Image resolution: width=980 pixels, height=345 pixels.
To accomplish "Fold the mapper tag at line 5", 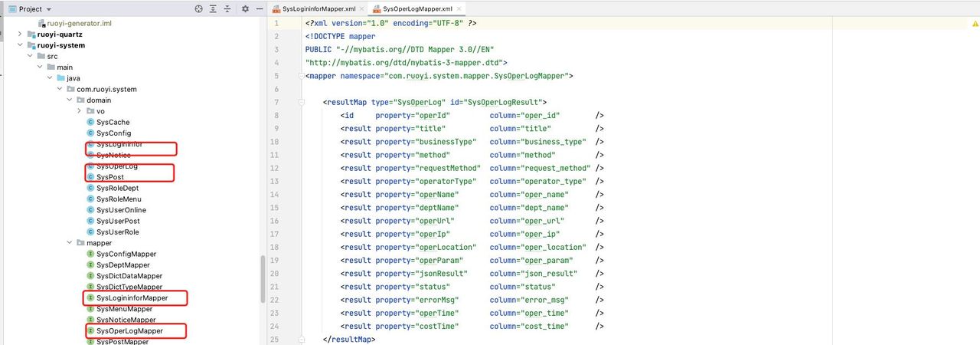I will coord(301,76).
